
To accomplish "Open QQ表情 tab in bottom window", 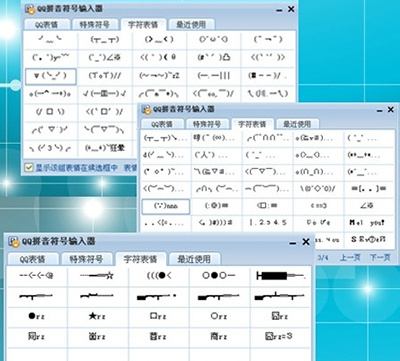I will coord(33,259).
